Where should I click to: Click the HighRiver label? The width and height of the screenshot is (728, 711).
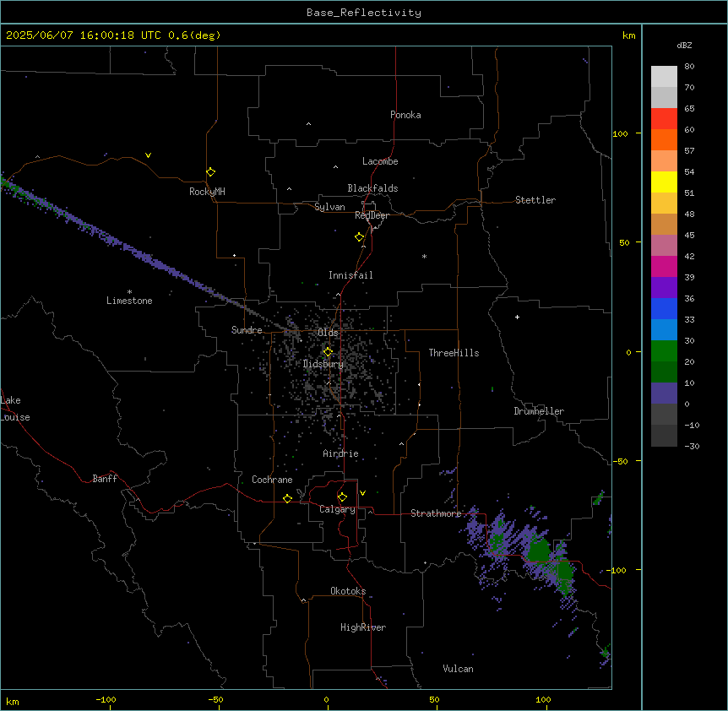click(363, 627)
